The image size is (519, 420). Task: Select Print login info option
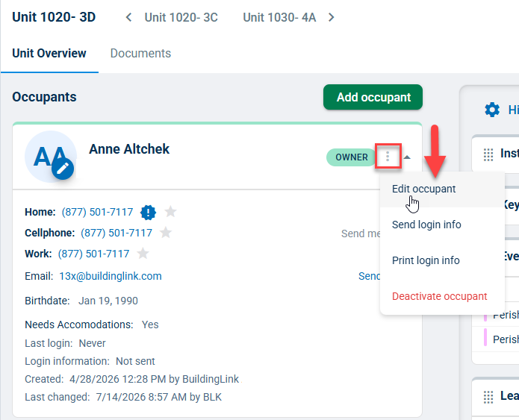[426, 260]
